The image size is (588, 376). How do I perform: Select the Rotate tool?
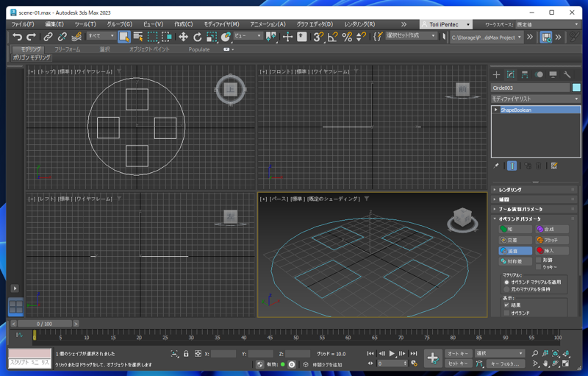pos(198,37)
